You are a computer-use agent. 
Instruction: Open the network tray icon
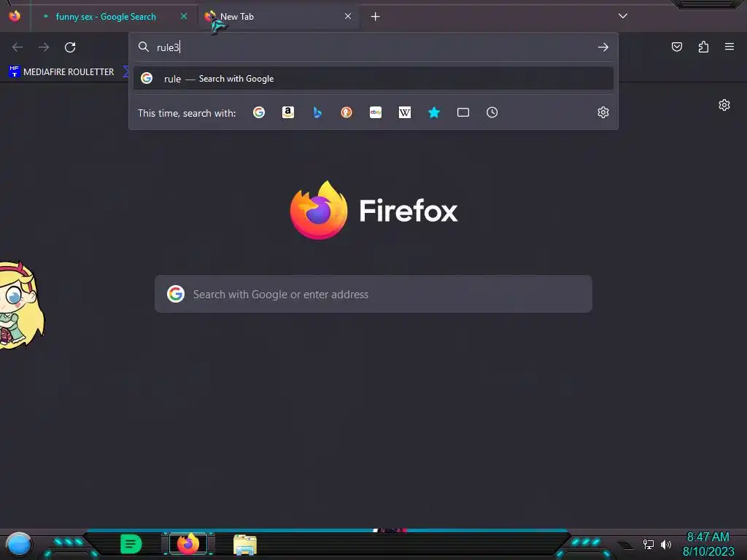[649, 544]
